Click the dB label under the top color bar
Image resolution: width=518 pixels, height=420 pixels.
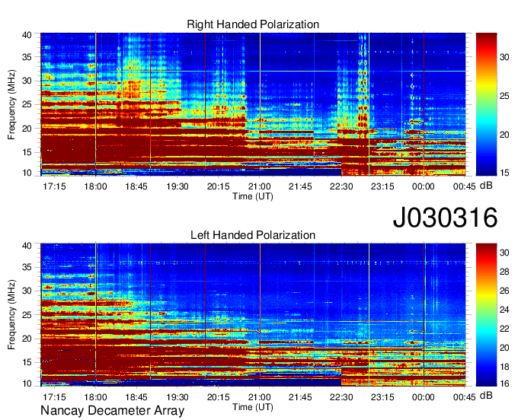[486, 186]
